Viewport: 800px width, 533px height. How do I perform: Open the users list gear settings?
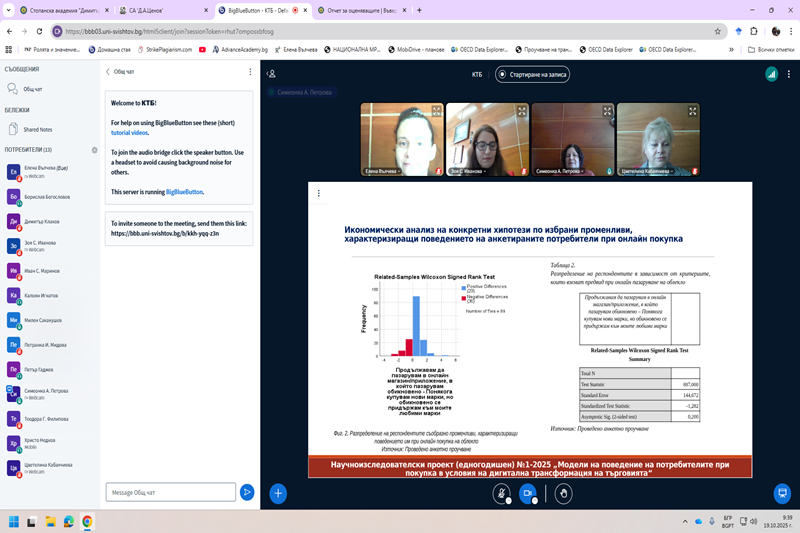coord(94,150)
